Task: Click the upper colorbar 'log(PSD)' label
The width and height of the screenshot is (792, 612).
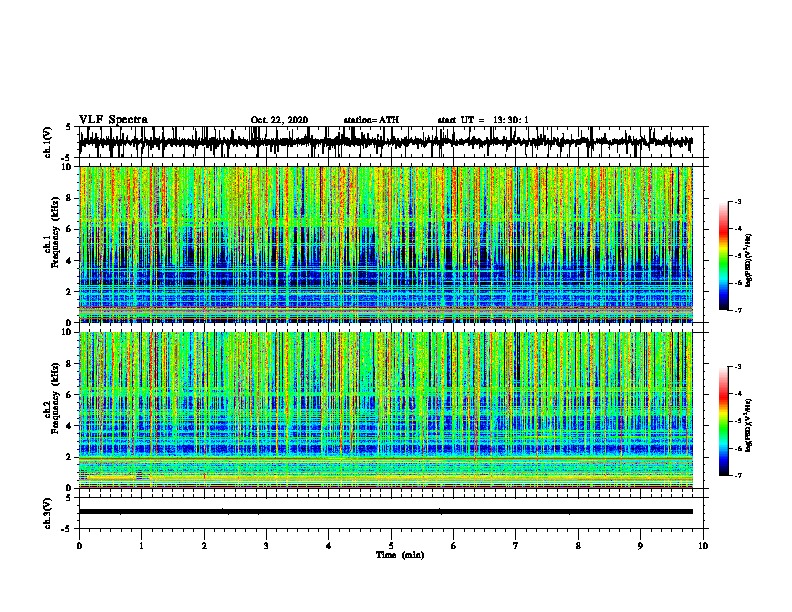Action: (x=748, y=260)
